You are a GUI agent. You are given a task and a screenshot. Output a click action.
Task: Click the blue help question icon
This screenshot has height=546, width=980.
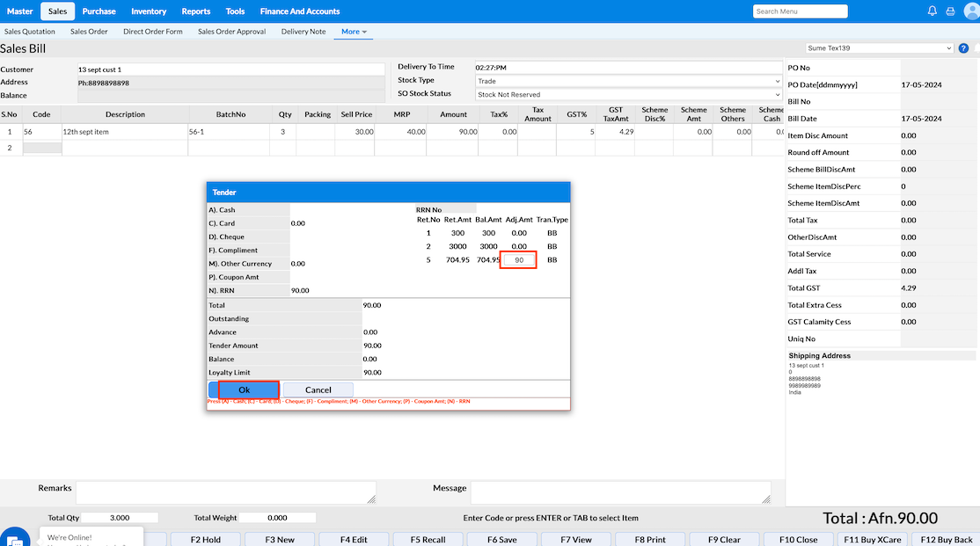click(x=963, y=48)
